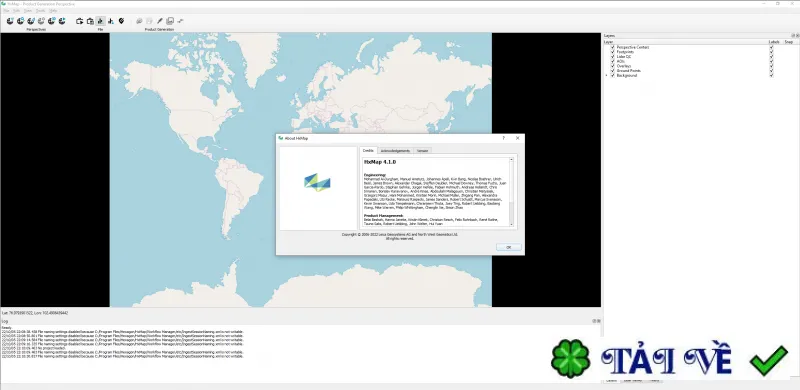The height and width of the screenshot is (390, 800).
Task: Click the credits scrollbar down arrow
Action: (511, 224)
